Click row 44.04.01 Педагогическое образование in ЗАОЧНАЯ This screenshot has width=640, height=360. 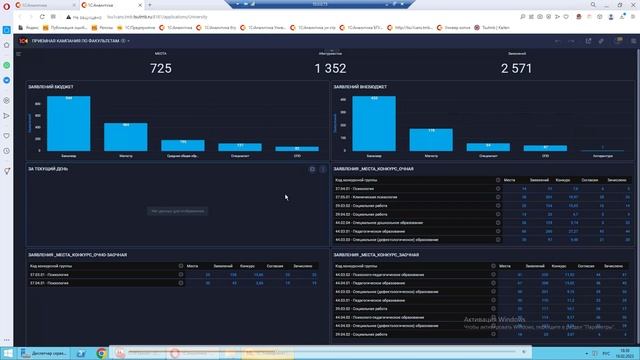(x=481, y=283)
